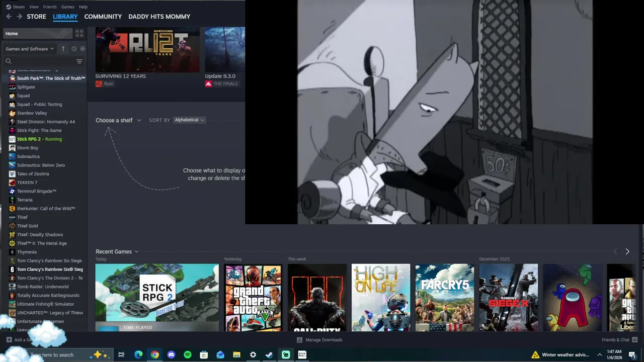Open Microsoft Store from the taskbar
Screen dimensions: 644x362
pyautogui.click(x=204, y=355)
